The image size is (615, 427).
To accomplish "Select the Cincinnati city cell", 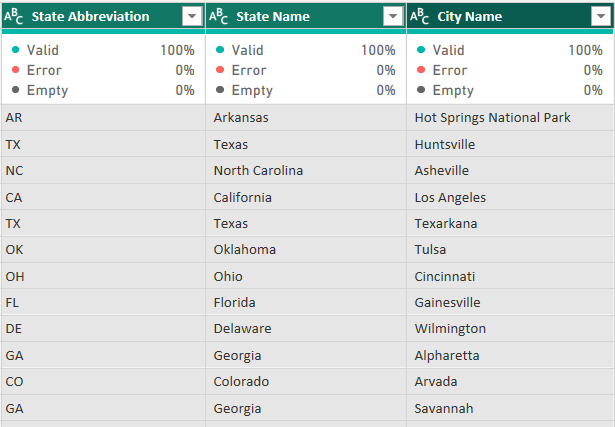I will [510, 276].
